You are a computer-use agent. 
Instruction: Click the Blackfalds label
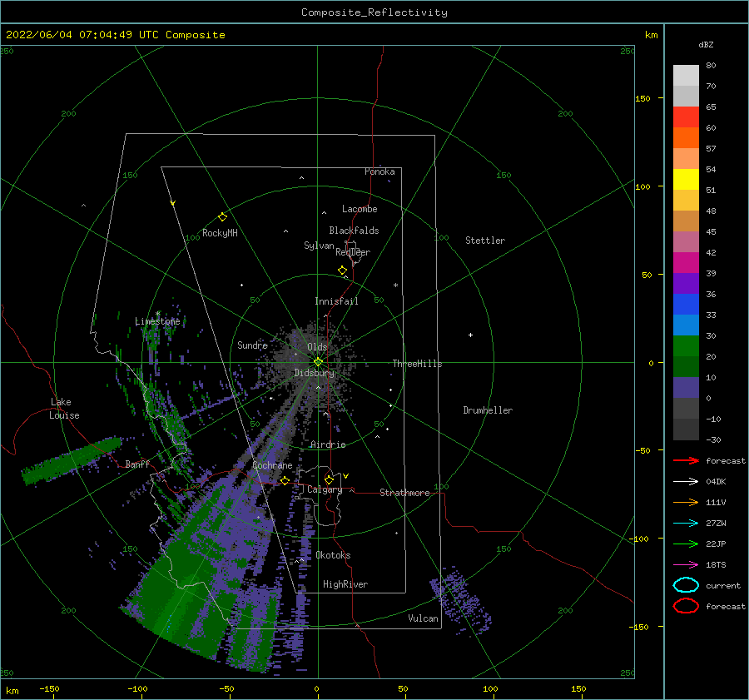(x=354, y=231)
